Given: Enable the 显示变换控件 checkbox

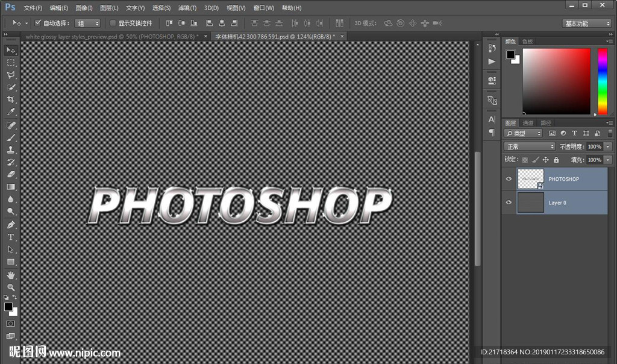Looking at the screenshot, I should [113, 23].
